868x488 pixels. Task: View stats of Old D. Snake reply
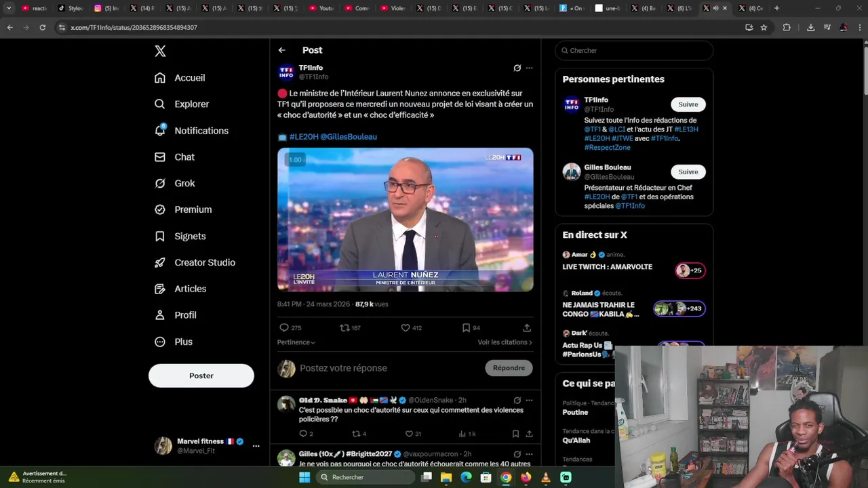click(x=467, y=434)
